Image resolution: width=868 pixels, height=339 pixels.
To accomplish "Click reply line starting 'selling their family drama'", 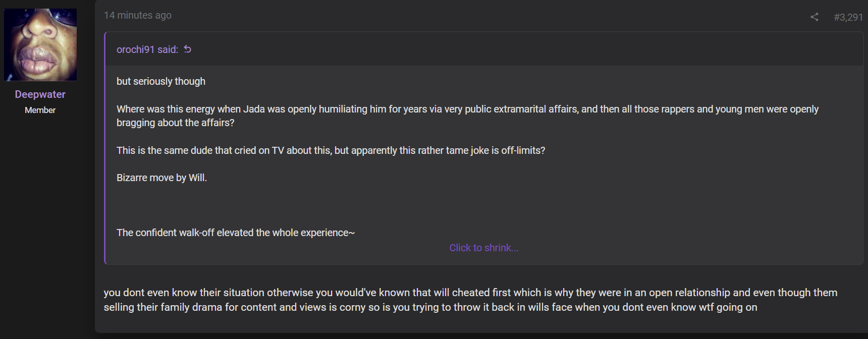I will coord(430,307).
